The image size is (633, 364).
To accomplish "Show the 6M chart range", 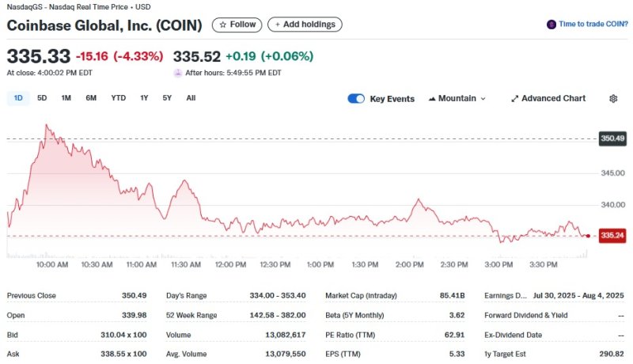I will coord(91,98).
